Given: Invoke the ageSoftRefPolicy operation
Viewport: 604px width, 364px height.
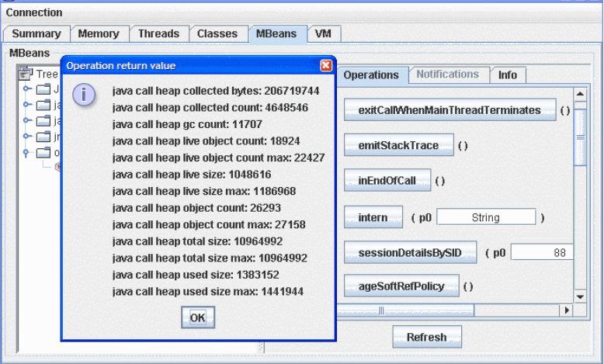Looking at the screenshot, I should 401,286.
